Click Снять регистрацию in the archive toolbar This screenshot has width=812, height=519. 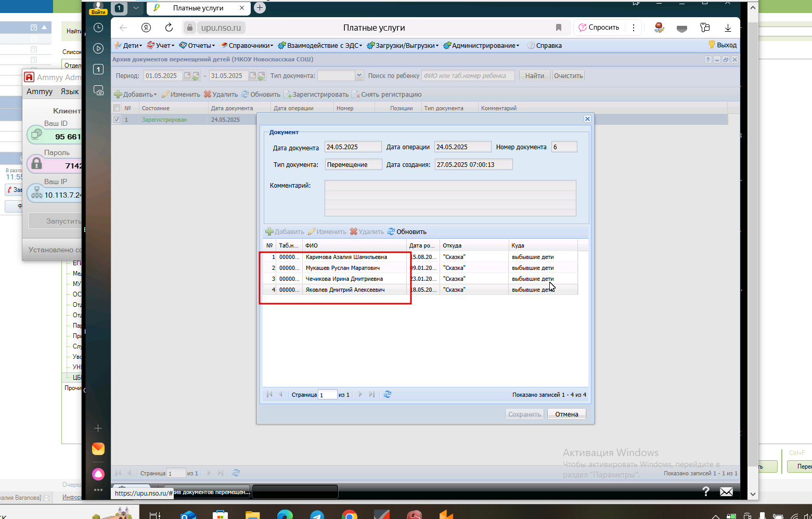click(x=386, y=94)
